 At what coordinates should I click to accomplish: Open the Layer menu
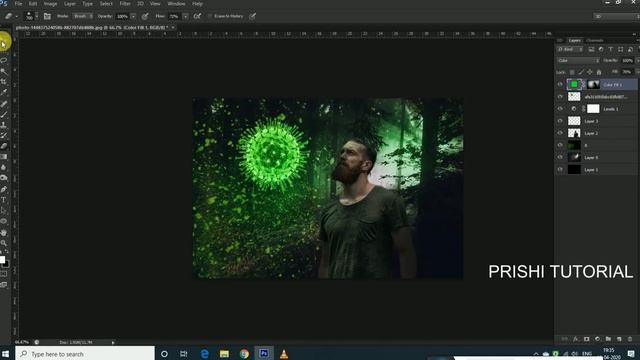[70, 4]
